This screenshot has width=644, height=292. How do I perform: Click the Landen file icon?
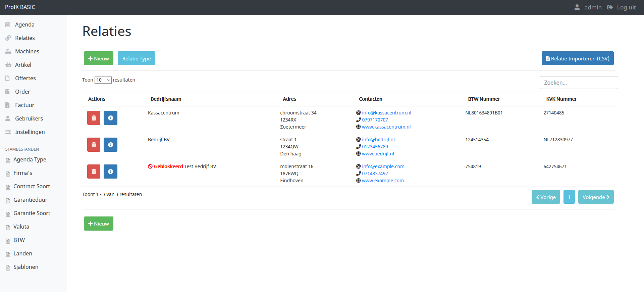(x=8, y=254)
